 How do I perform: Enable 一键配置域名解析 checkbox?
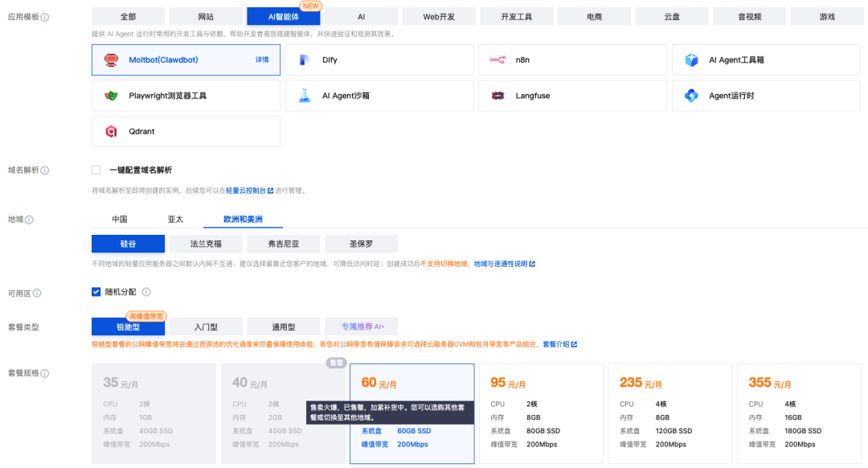pyautogui.click(x=96, y=170)
